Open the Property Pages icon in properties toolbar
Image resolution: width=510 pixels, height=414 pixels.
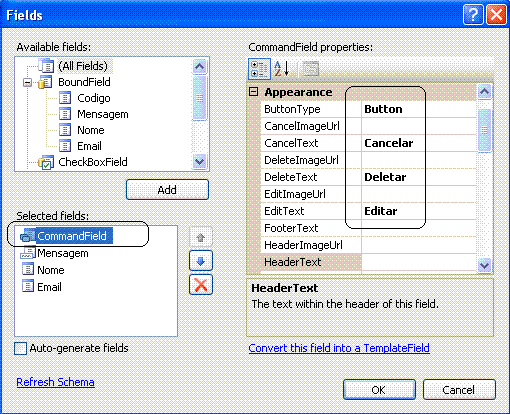[x=311, y=69]
